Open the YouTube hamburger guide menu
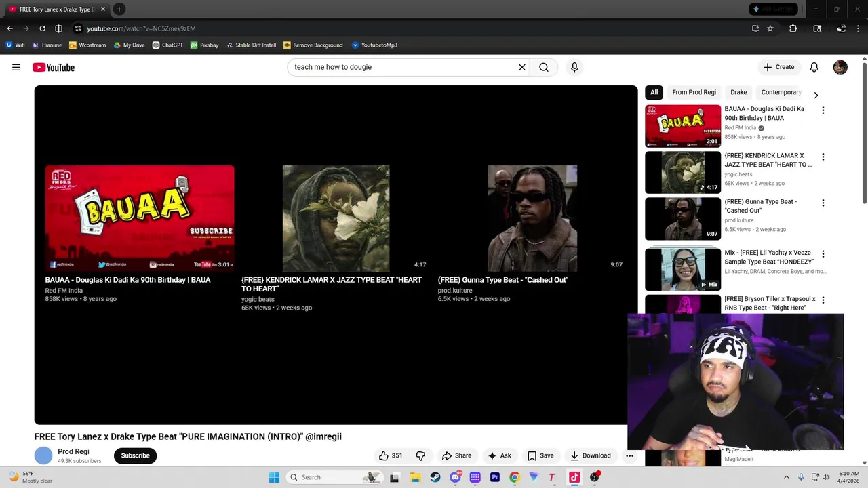 (16, 67)
